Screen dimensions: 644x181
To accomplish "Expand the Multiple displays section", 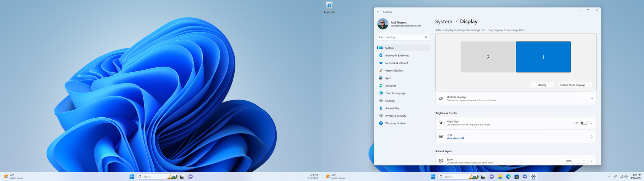I will click(592, 99).
